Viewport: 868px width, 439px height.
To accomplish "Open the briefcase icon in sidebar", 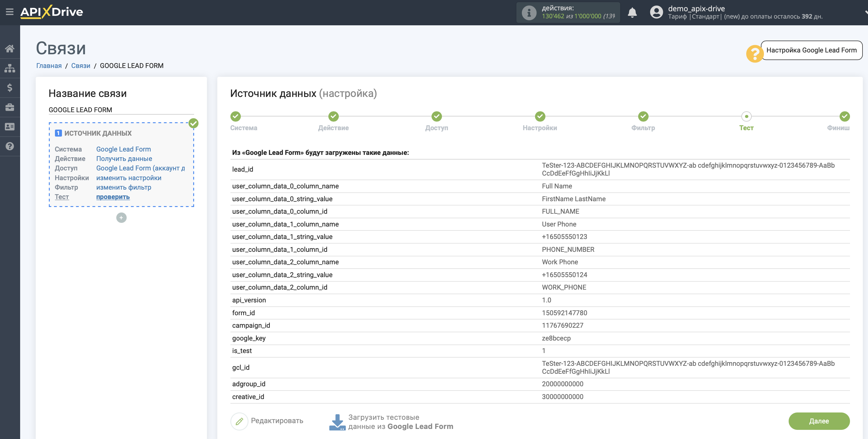I will click(10, 107).
